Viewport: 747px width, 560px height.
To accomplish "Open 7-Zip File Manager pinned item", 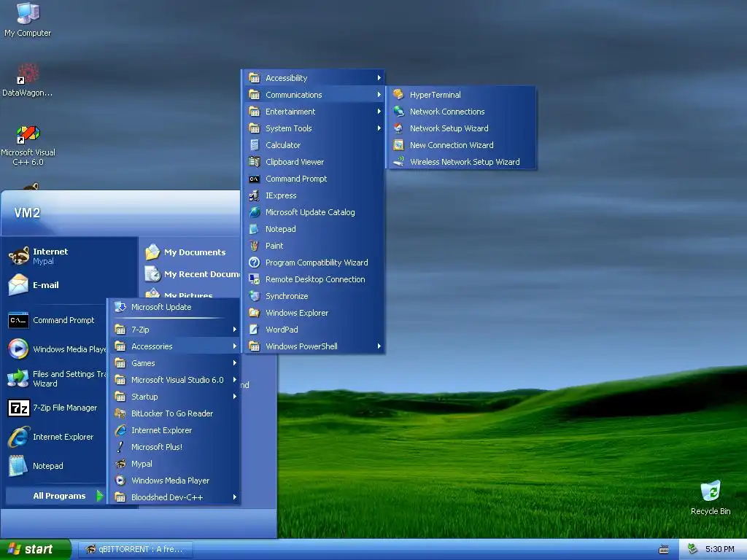I will (x=55, y=408).
